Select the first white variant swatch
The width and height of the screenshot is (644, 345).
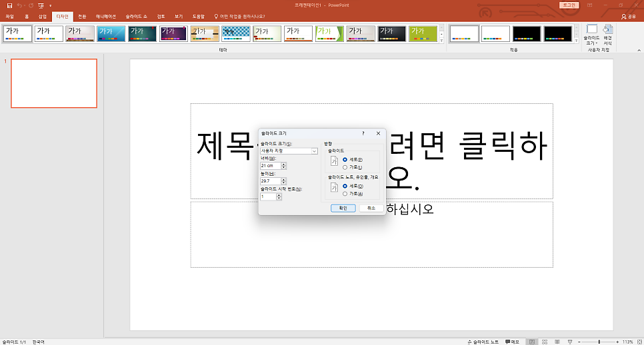[x=464, y=34]
